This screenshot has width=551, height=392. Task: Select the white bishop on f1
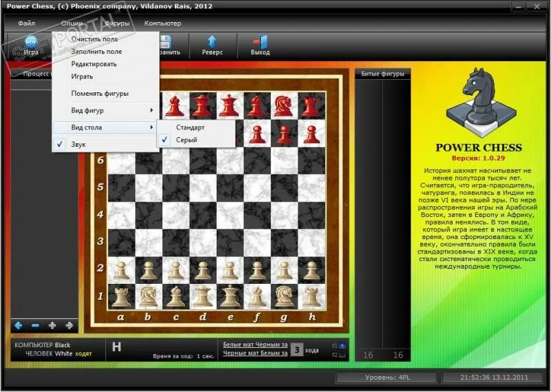click(257, 296)
